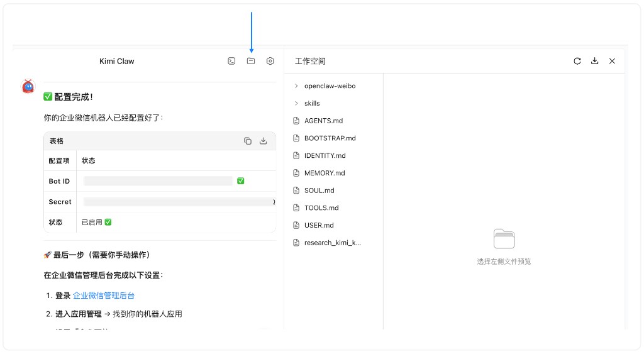Open IDENTITY.md file
Viewport: 644px width, 354px height.
325,156
